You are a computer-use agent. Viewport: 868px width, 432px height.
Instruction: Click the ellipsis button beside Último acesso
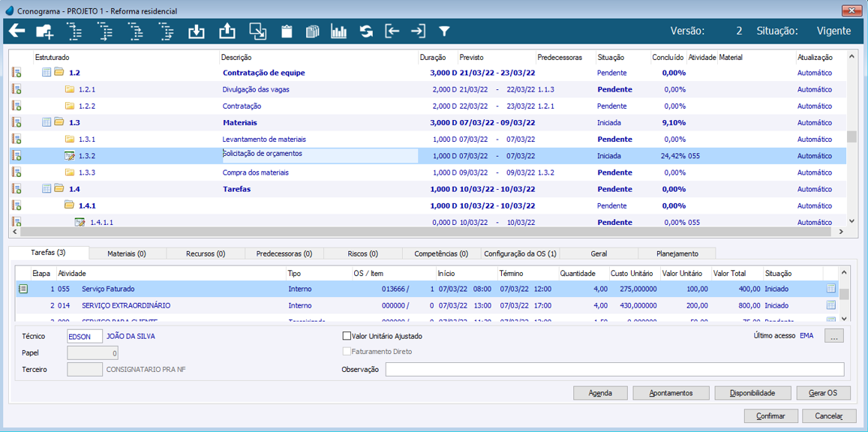pyautogui.click(x=833, y=337)
